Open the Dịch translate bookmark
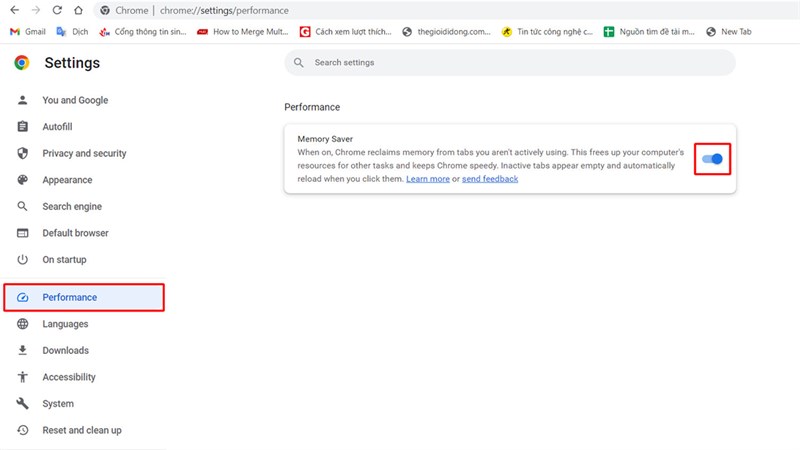The width and height of the screenshot is (800, 450). pyautogui.click(x=72, y=32)
